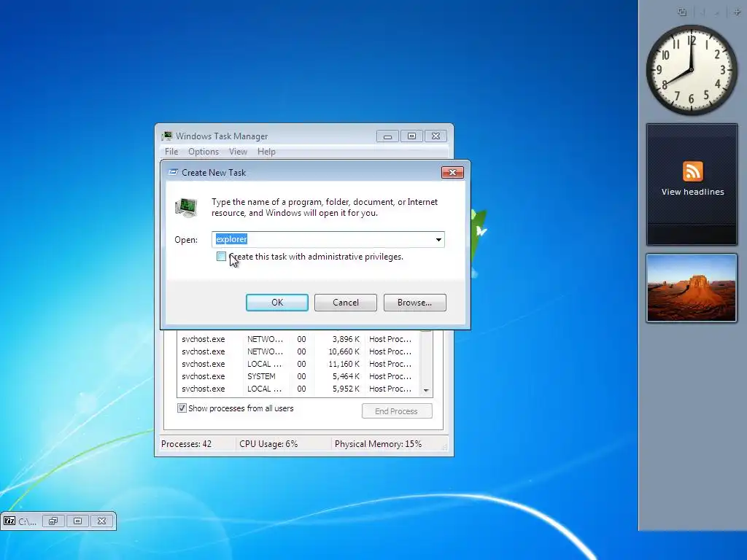Image resolution: width=747 pixels, height=560 pixels.
Task: Click Processes: 42 in status bar
Action: click(186, 444)
